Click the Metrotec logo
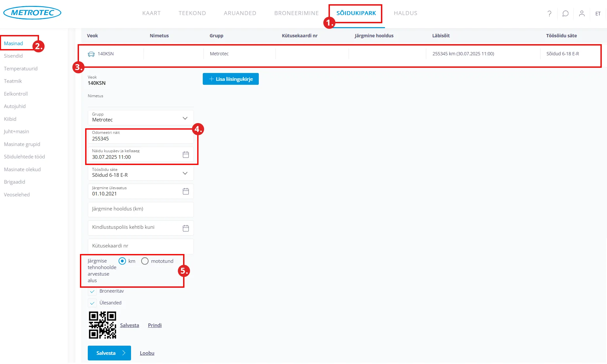Viewport: 607px width, 364px height. (x=32, y=13)
